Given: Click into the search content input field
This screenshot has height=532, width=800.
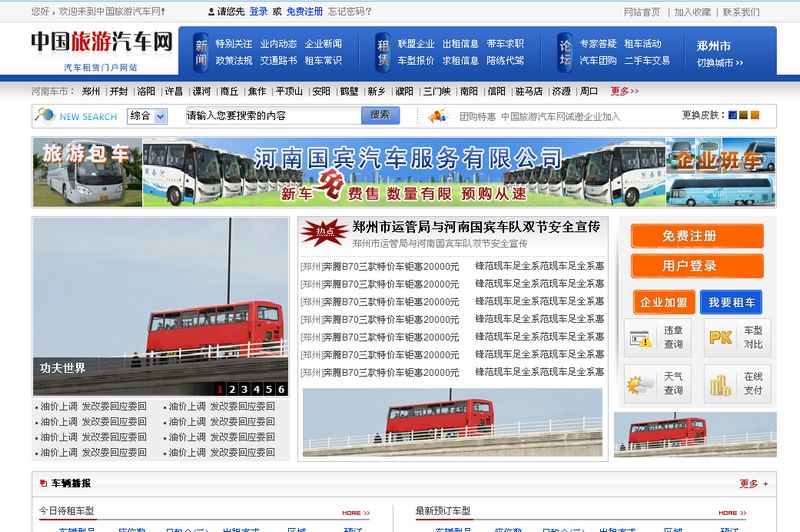Looking at the screenshot, I should tap(273, 116).
